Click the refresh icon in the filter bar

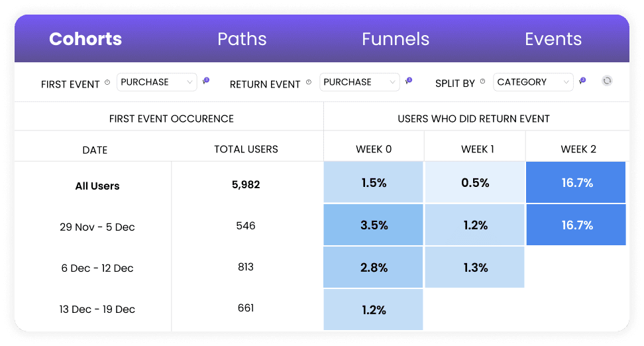pyautogui.click(x=607, y=81)
